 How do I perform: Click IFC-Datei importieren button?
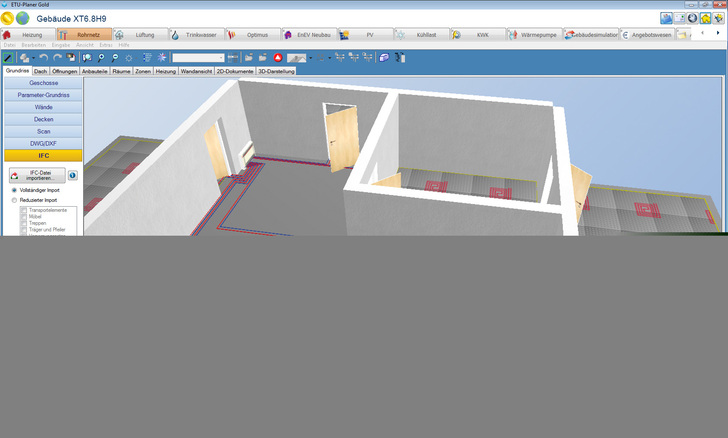[37, 175]
